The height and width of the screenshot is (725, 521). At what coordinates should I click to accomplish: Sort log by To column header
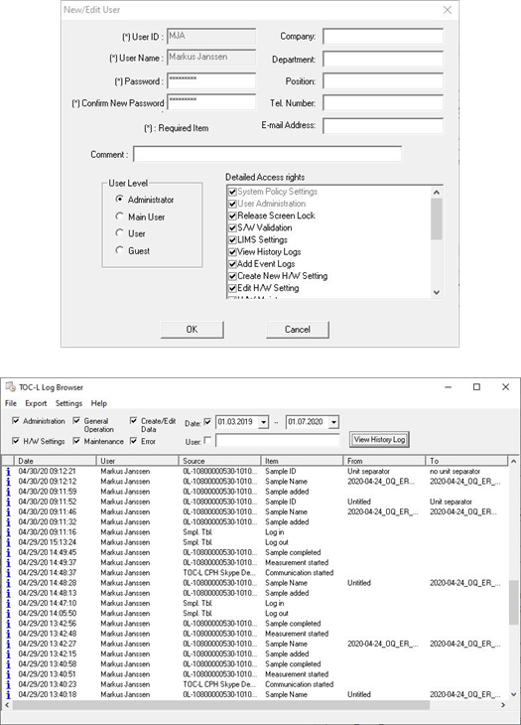click(466, 461)
